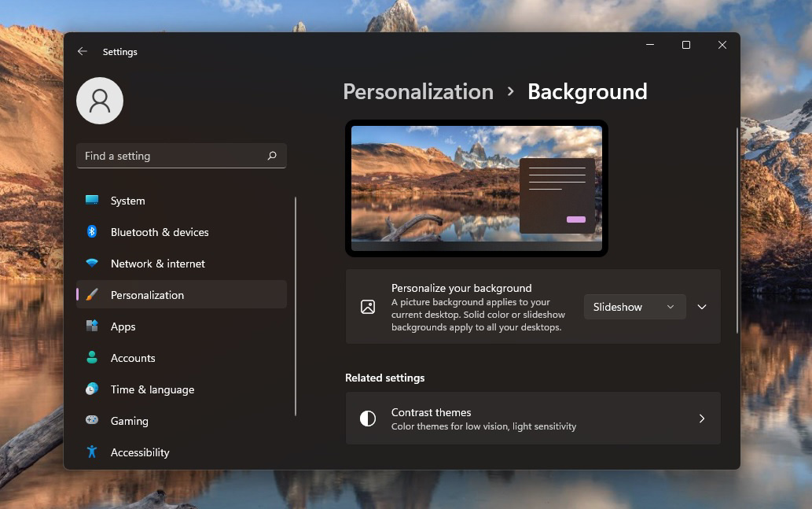The image size is (812, 509).
Task: Click the Network & internet globe icon
Action: click(92, 264)
